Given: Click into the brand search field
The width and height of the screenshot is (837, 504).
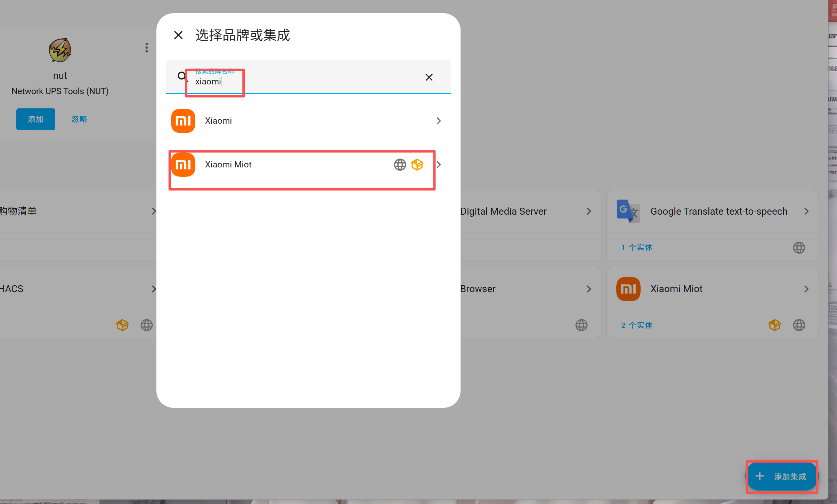Looking at the screenshot, I should (x=306, y=81).
